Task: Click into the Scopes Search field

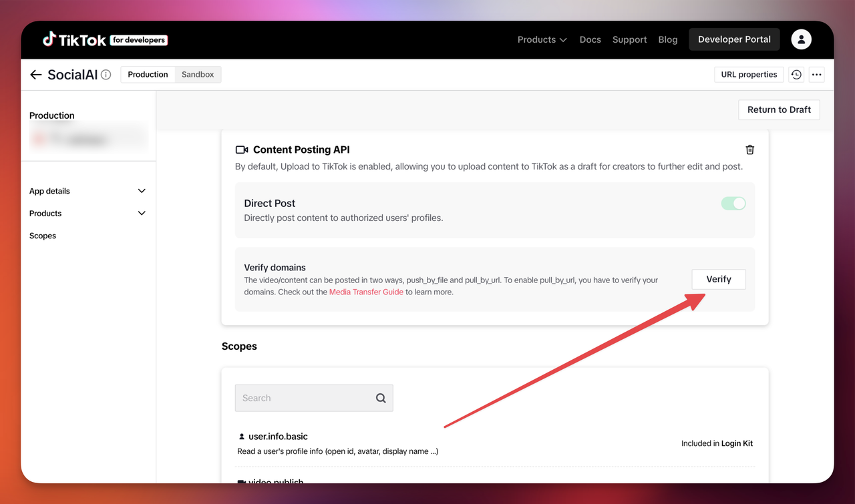Action: coord(314,398)
